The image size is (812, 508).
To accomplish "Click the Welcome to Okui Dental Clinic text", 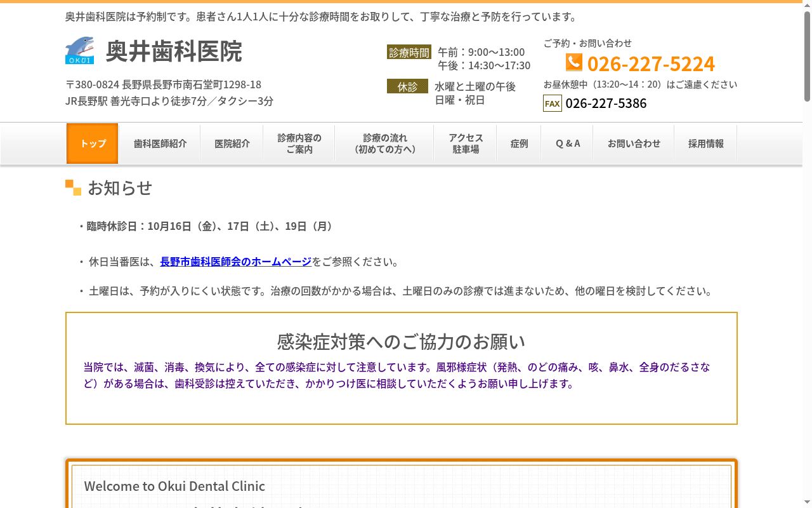I will tap(174, 486).
